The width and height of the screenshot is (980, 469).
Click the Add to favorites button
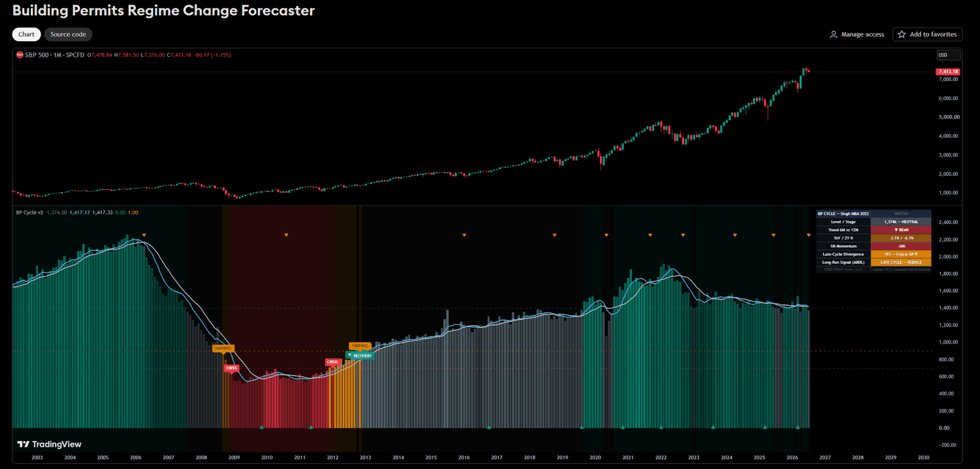(x=928, y=34)
